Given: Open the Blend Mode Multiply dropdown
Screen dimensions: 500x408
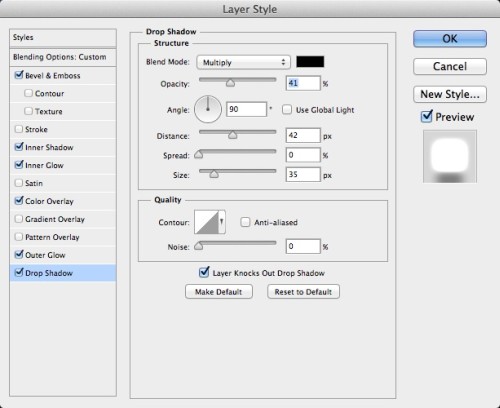Looking at the screenshot, I should click(243, 62).
